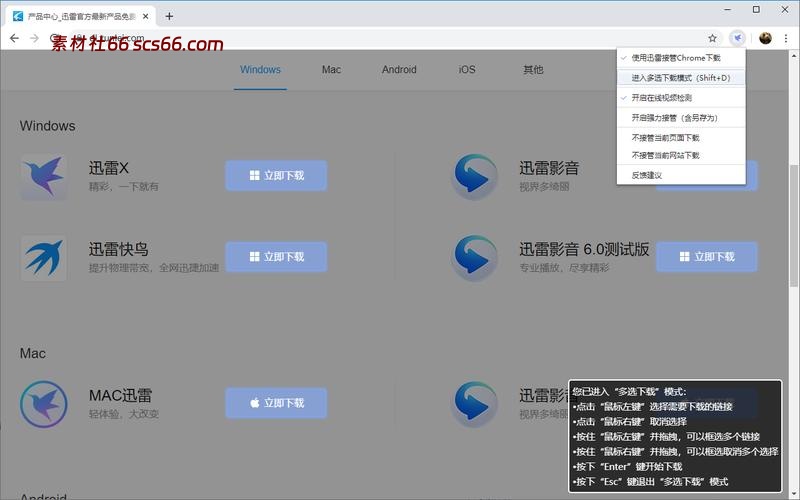Click the Windows section heading
Image resolution: width=800 pixels, height=500 pixels.
[x=47, y=126]
